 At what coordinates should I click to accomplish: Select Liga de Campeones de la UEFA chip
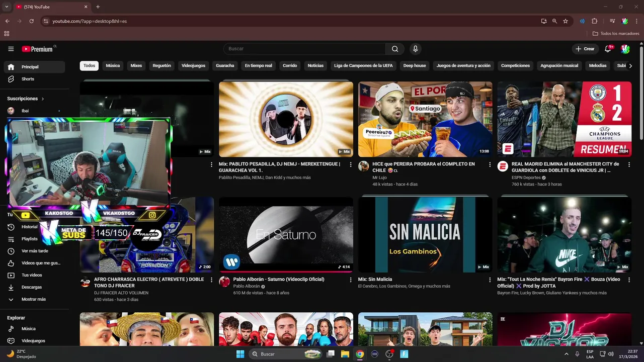pyautogui.click(x=364, y=66)
